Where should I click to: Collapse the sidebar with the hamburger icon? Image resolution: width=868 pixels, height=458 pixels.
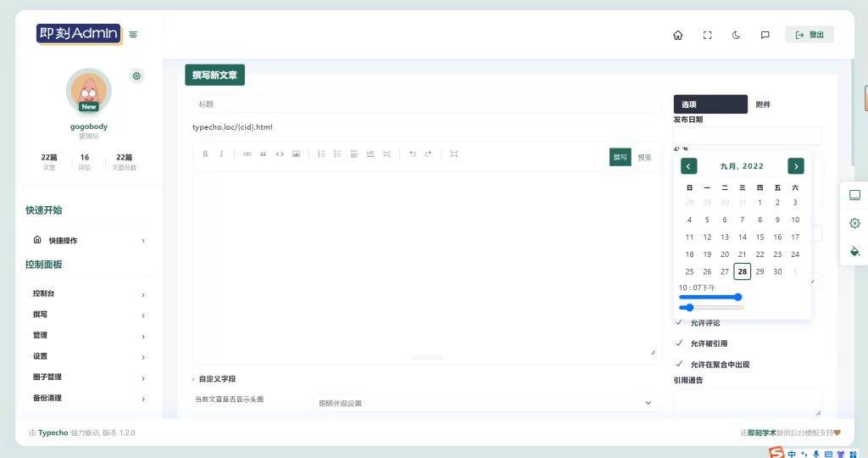[133, 35]
